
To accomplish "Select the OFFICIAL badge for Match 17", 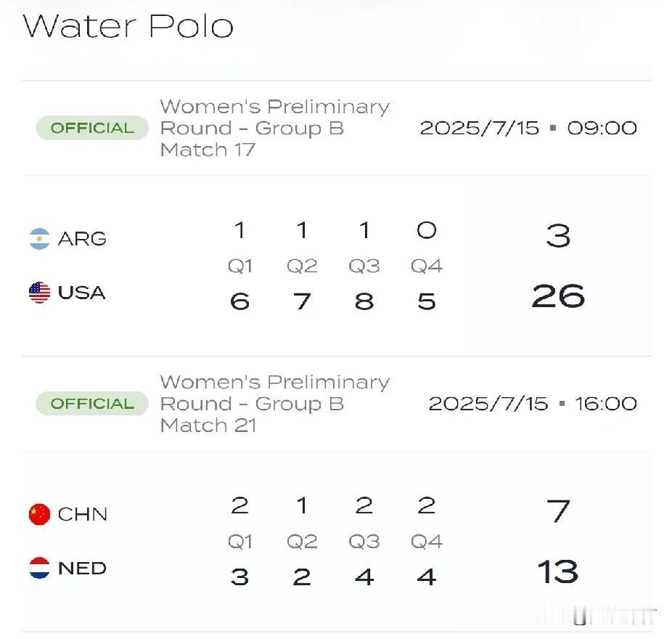I will [x=92, y=128].
